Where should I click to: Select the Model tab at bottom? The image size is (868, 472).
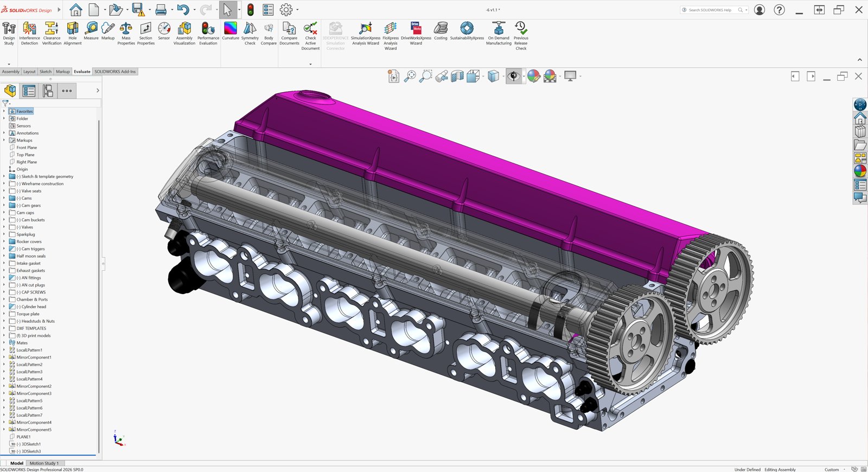coord(17,463)
